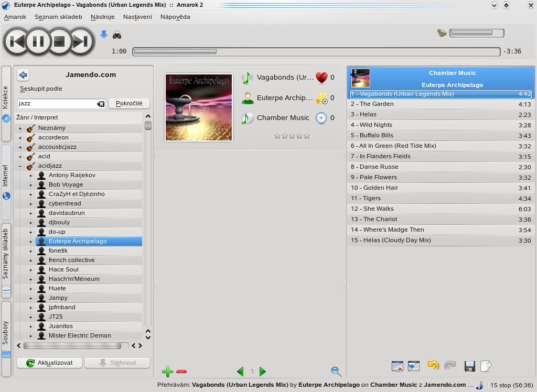Click the puzzle score icon
Image resolution: width=537 pixels, height=392 pixels.
coord(321,98)
